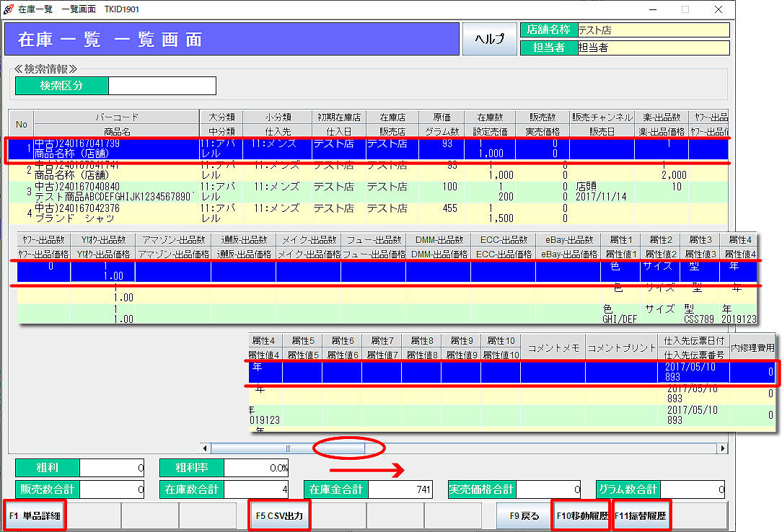782x532 pixels.
Task: Click the ヘルプ help button
Action: click(x=489, y=39)
